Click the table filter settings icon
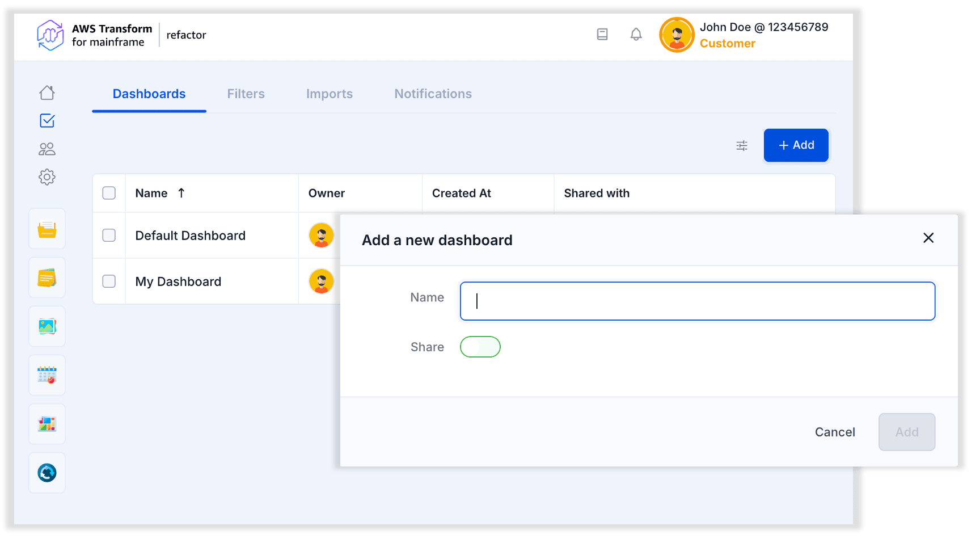 (742, 146)
